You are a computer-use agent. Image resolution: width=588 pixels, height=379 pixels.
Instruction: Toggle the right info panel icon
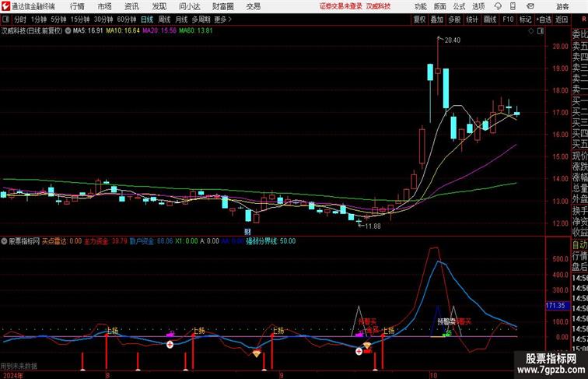point(541,31)
